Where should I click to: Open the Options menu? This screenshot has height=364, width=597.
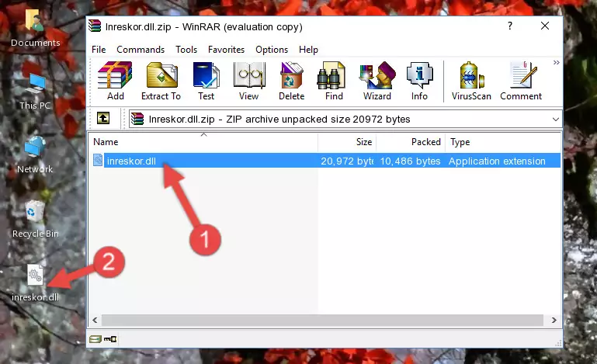(x=272, y=50)
